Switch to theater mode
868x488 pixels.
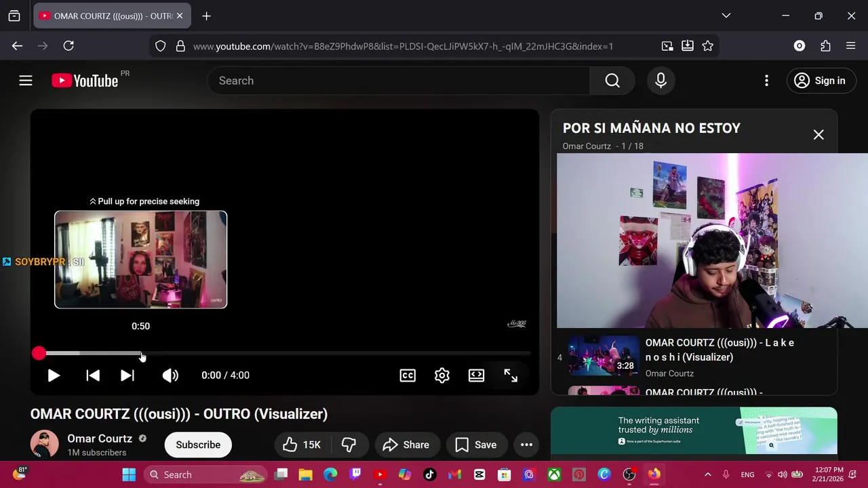pos(477,375)
